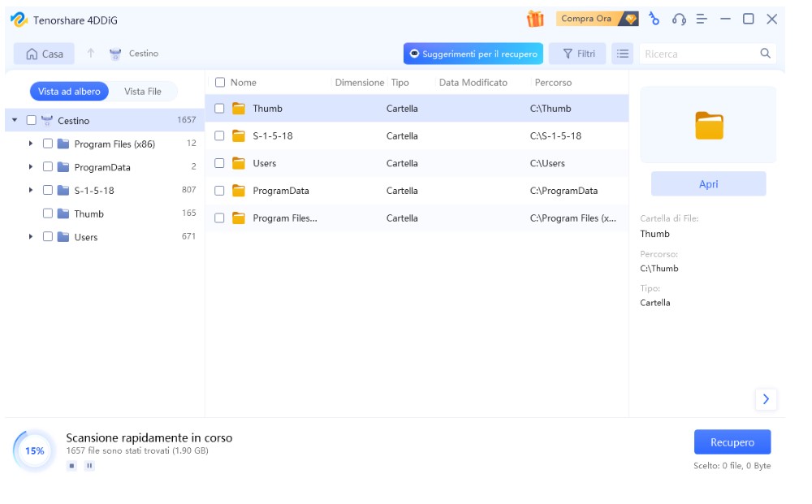Viewport: 812px width, 504px height.
Task: Click the Ricerca search field
Action: [698, 54]
